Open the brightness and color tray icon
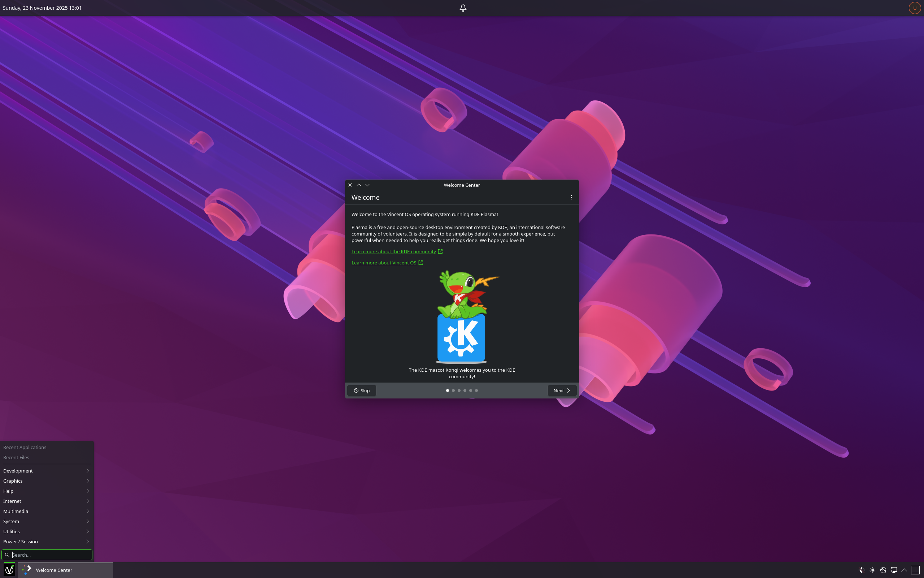 point(872,570)
